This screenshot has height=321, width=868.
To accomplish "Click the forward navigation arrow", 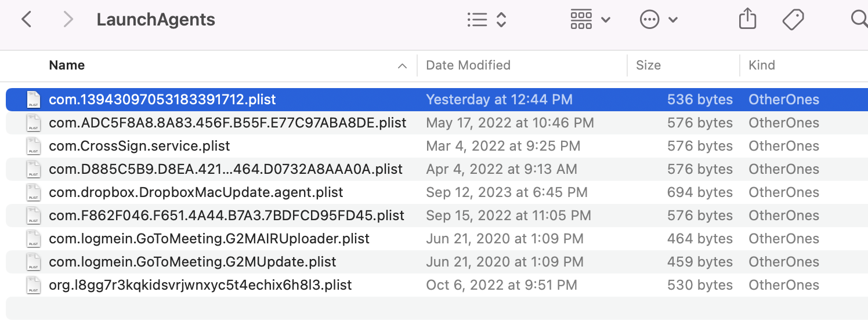I will (68, 20).
